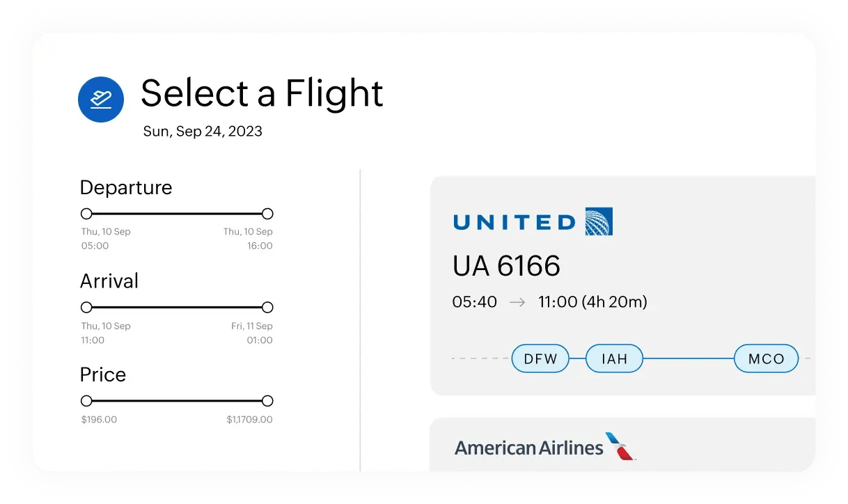Click the Price slider maximum handle
Viewport: 848px width, 504px height.
coord(267,401)
